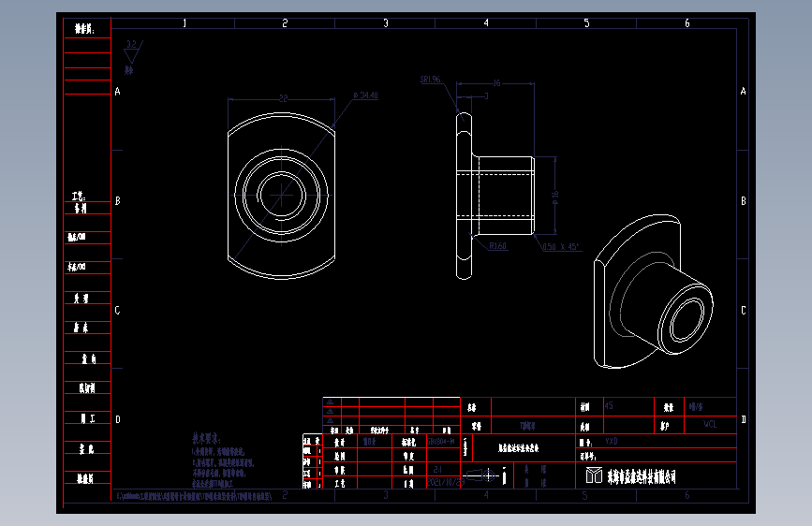
Task: Click zone letter A on right border
Action: (x=743, y=91)
